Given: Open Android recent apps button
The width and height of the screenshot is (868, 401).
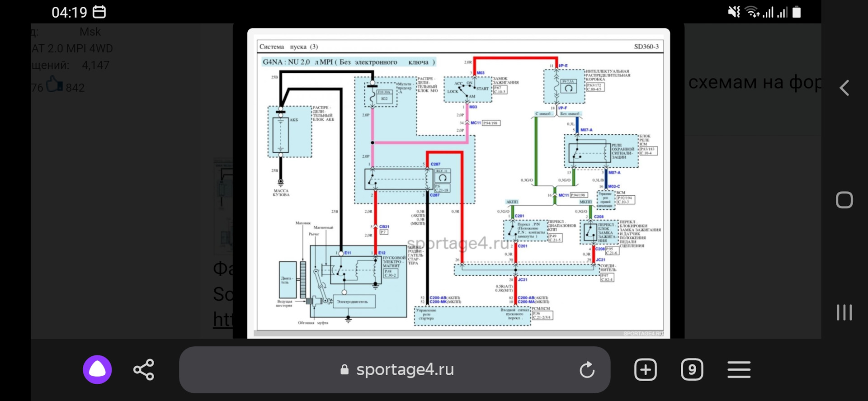Looking at the screenshot, I should tap(844, 312).
